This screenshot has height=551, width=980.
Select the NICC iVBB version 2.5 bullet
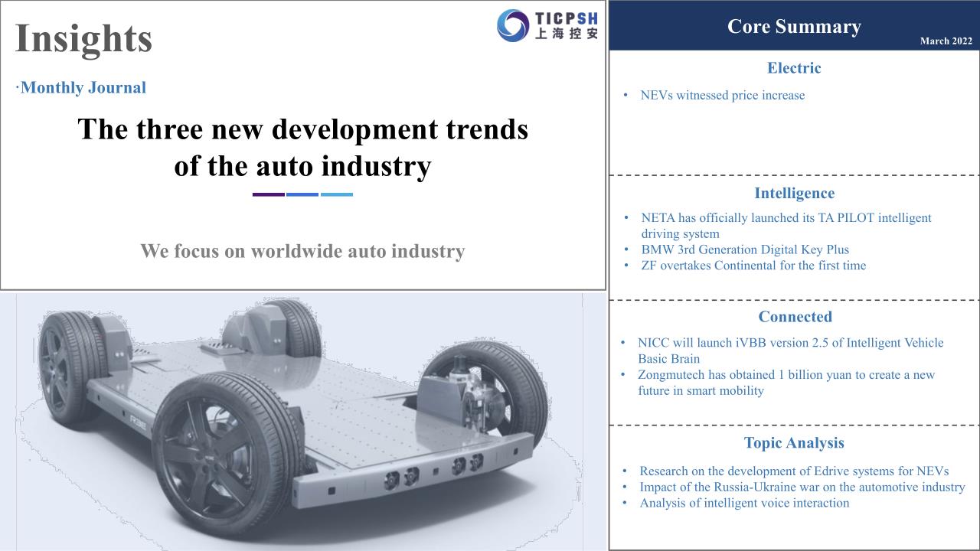click(x=790, y=350)
